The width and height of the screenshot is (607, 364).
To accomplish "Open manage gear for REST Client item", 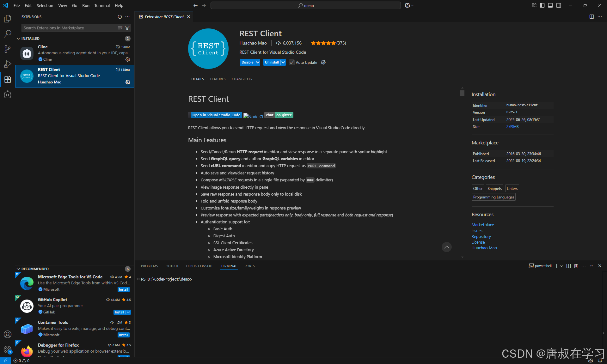I will pyautogui.click(x=128, y=82).
